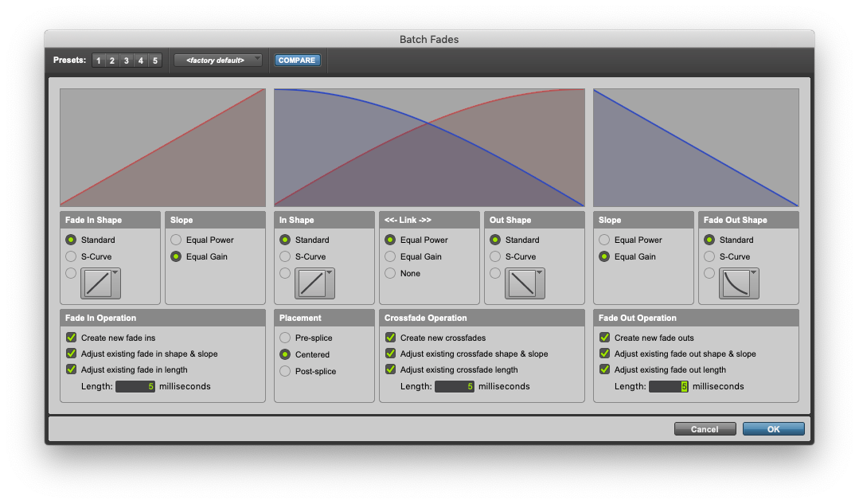
Task: Set crossfade link to Equal Gain
Action: click(x=390, y=256)
